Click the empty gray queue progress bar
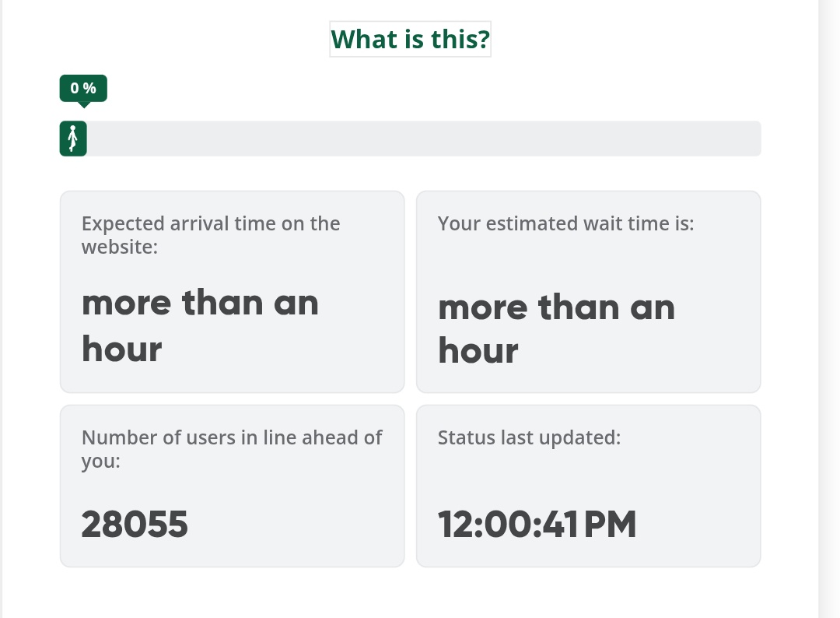 pyautogui.click(x=423, y=139)
